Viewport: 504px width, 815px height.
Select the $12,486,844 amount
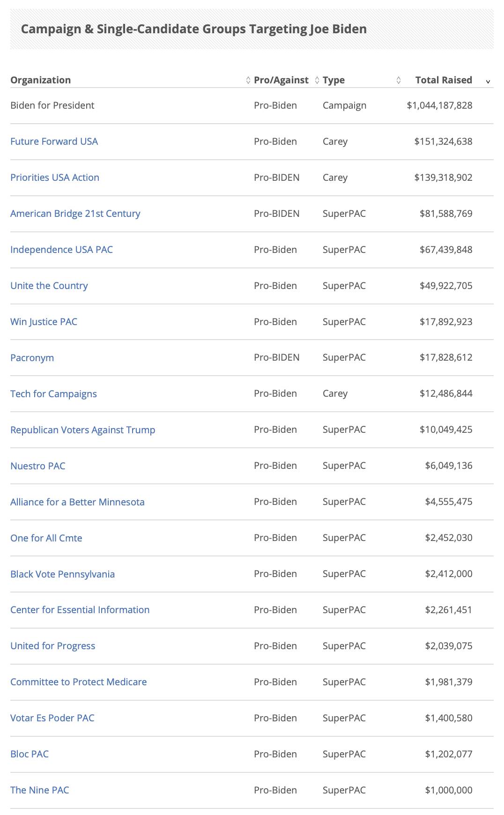point(446,393)
